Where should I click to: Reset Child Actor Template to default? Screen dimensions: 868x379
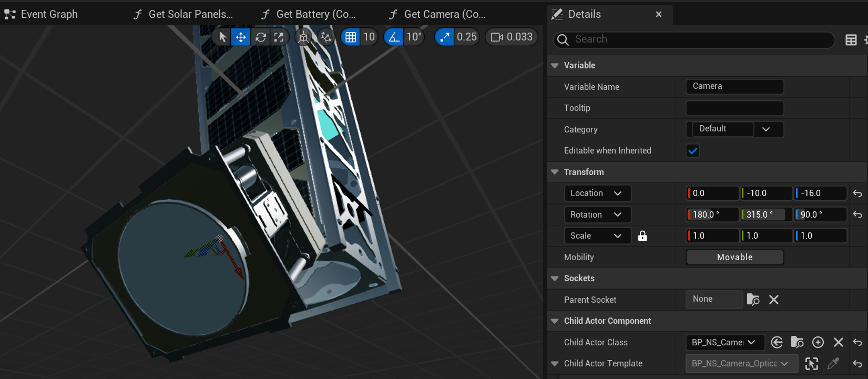tap(857, 364)
